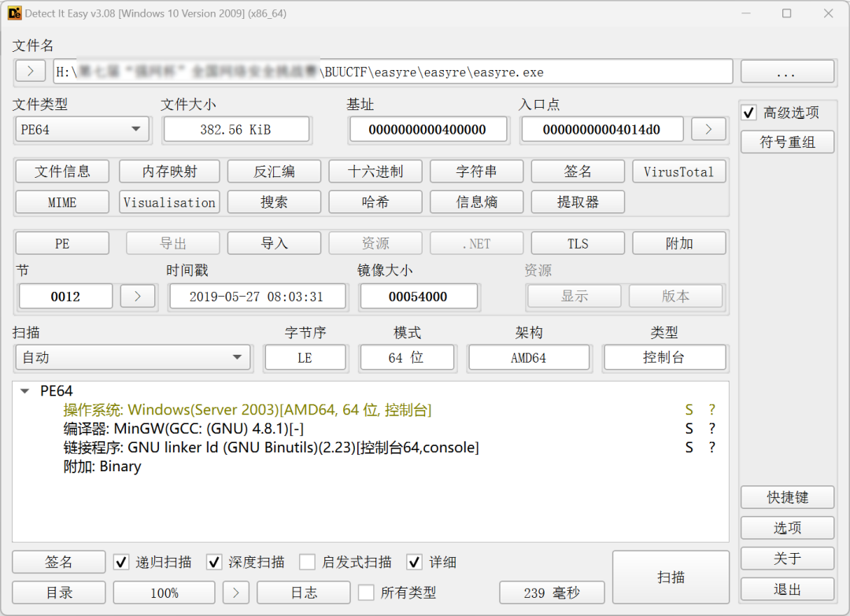Open the 关于 about dialog

point(787,558)
